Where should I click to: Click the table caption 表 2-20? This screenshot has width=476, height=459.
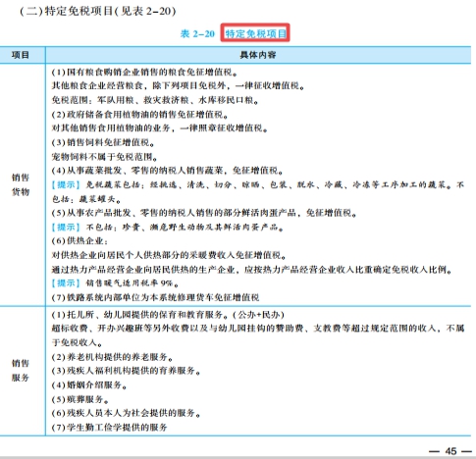point(197,33)
